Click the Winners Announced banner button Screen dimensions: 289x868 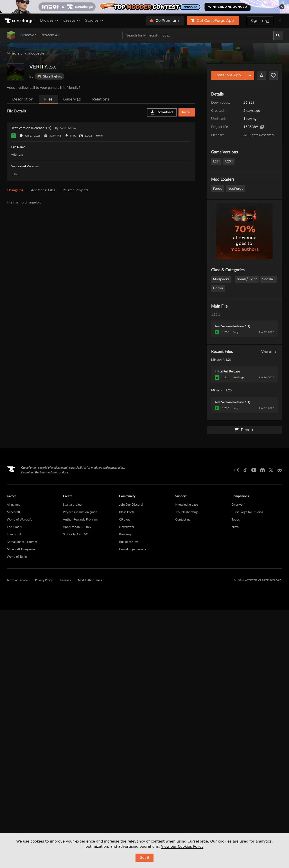[227, 7]
